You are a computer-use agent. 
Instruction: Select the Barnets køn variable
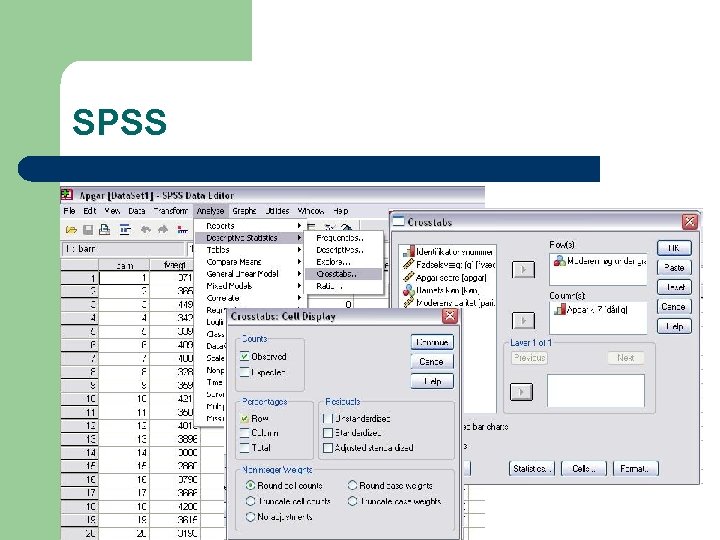click(441, 290)
